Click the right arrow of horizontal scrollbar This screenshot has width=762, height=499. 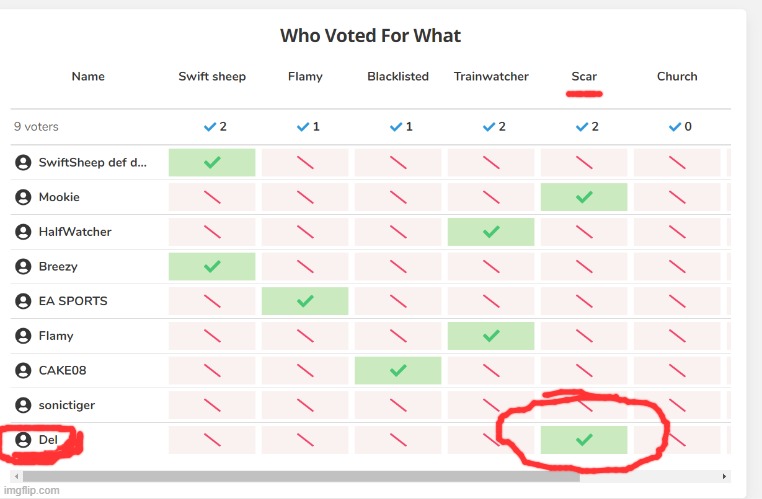click(724, 476)
